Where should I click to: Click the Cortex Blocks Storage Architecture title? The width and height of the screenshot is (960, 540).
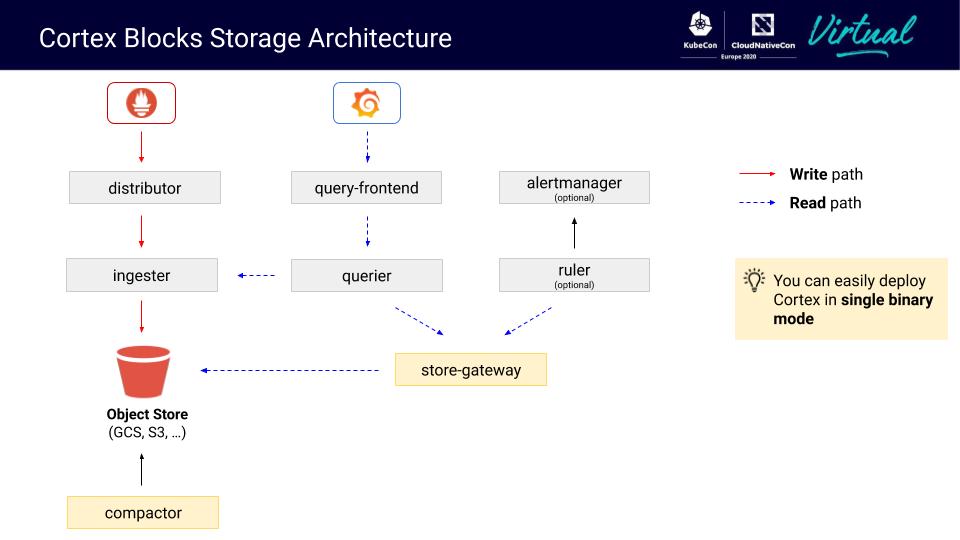(x=245, y=38)
